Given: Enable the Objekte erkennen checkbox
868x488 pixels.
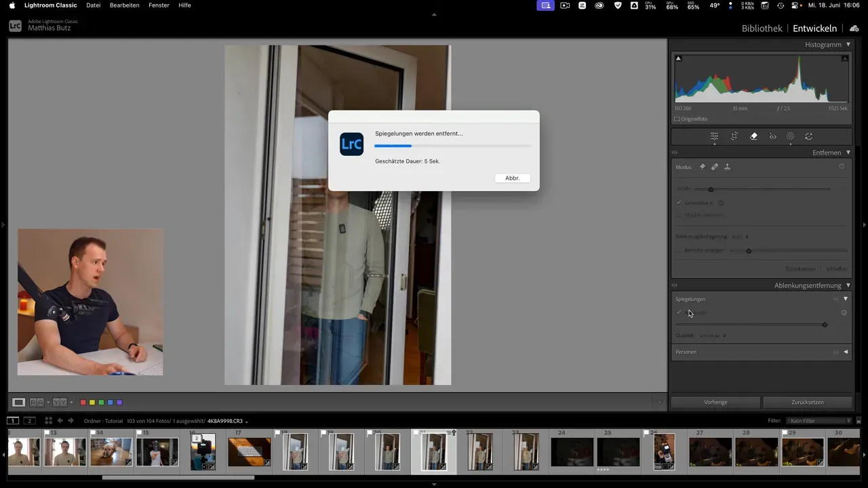Looking at the screenshot, I should [x=679, y=215].
